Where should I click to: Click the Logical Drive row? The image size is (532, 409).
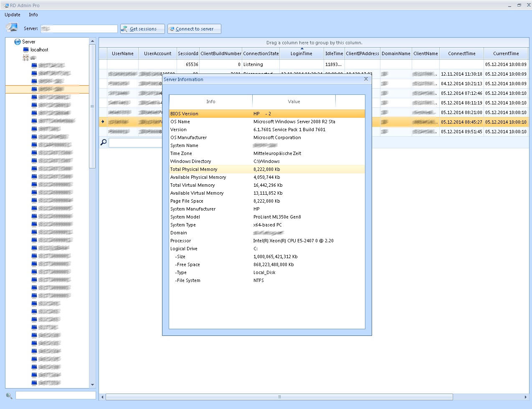coord(267,249)
